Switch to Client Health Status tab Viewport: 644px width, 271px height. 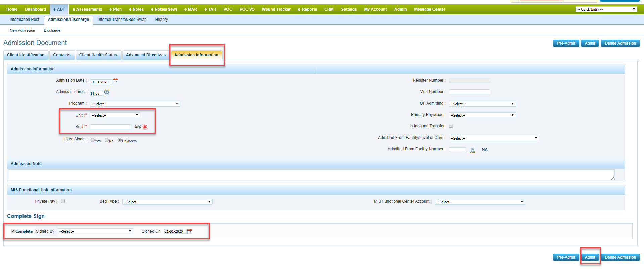point(98,55)
